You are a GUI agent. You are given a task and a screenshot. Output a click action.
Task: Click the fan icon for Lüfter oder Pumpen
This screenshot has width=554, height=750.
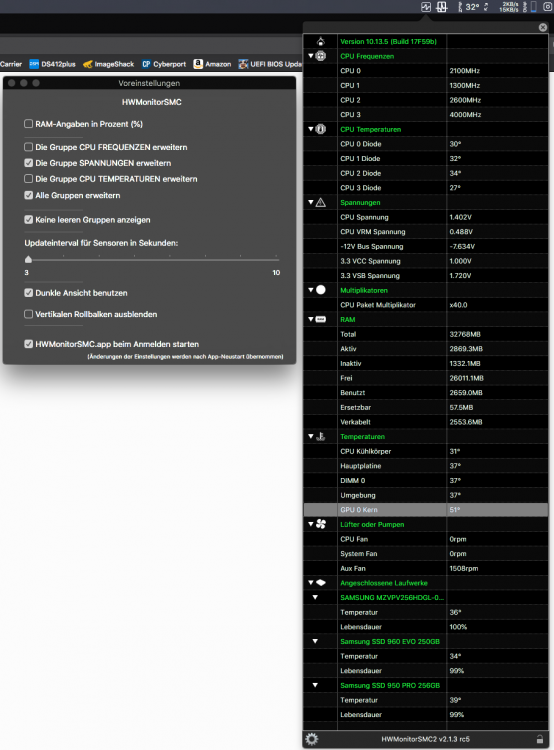[x=321, y=524]
